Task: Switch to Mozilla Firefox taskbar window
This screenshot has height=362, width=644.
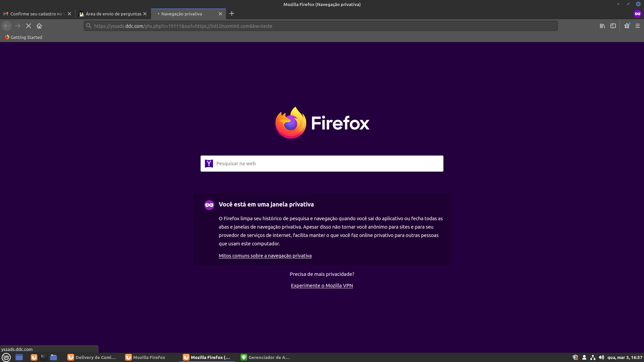Action: pos(150,357)
